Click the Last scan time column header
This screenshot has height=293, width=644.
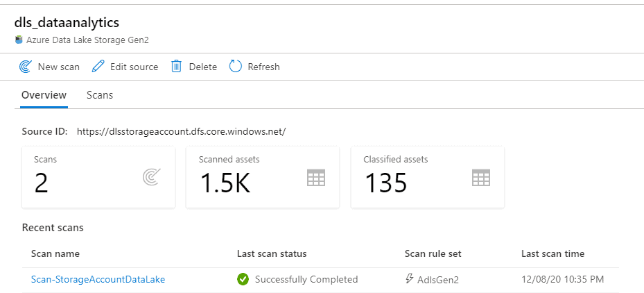coord(552,253)
